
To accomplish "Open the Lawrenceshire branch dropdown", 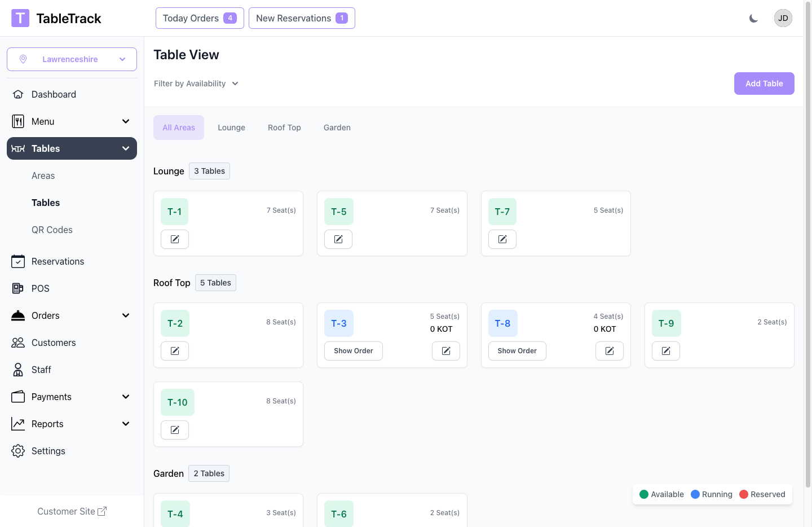I will pos(72,59).
